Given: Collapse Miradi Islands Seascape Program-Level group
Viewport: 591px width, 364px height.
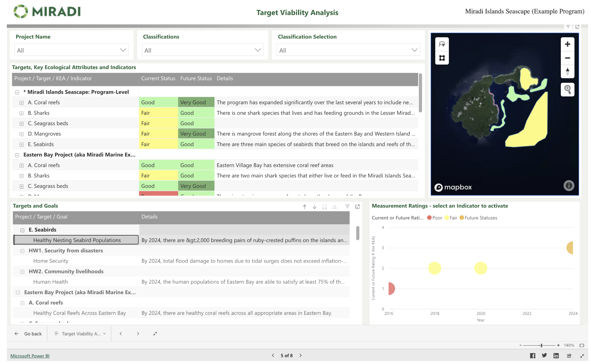Looking at the screenshot, I should 17,92.
